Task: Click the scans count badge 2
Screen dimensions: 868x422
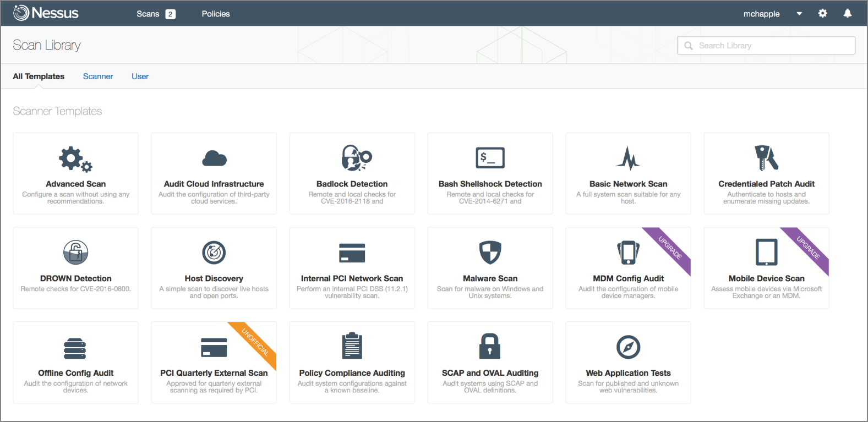Action: [x=171, y=14]
